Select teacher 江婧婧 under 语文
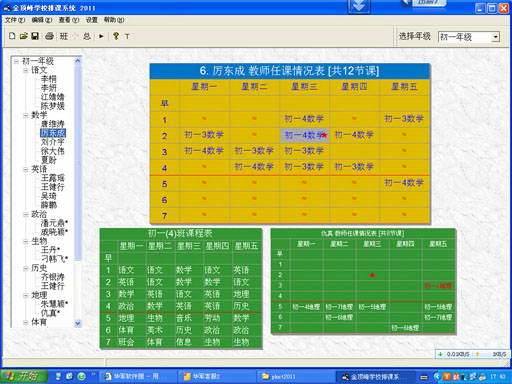The width and height of the screenshot is (512, 384). pyautogui.click(x=52, y=97)
